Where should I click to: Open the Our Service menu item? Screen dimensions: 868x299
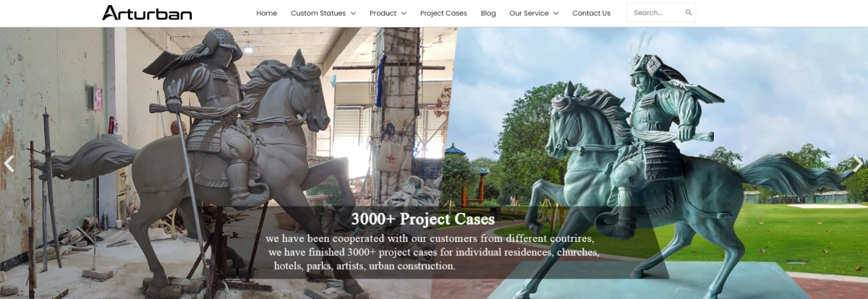pos(529,13)
